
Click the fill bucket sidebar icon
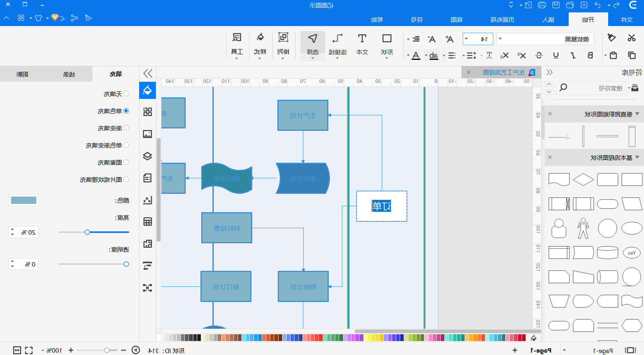coord(147,90)
